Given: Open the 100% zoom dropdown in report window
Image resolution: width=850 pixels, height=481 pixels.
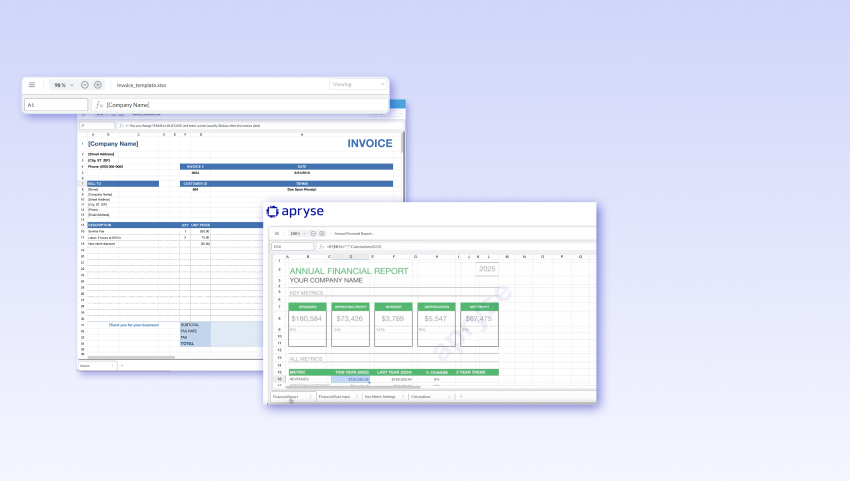Looking at the screenshot, I should [298, 234].
